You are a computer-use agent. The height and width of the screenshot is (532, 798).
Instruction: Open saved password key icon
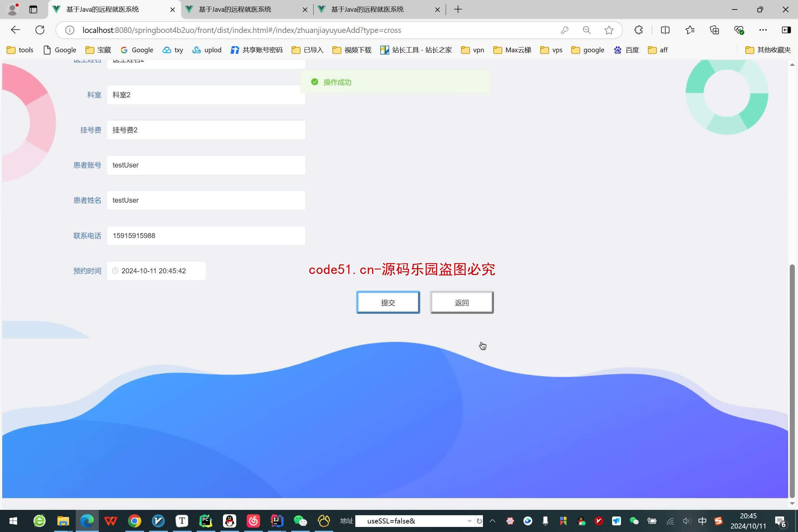[x=564, y=30]
